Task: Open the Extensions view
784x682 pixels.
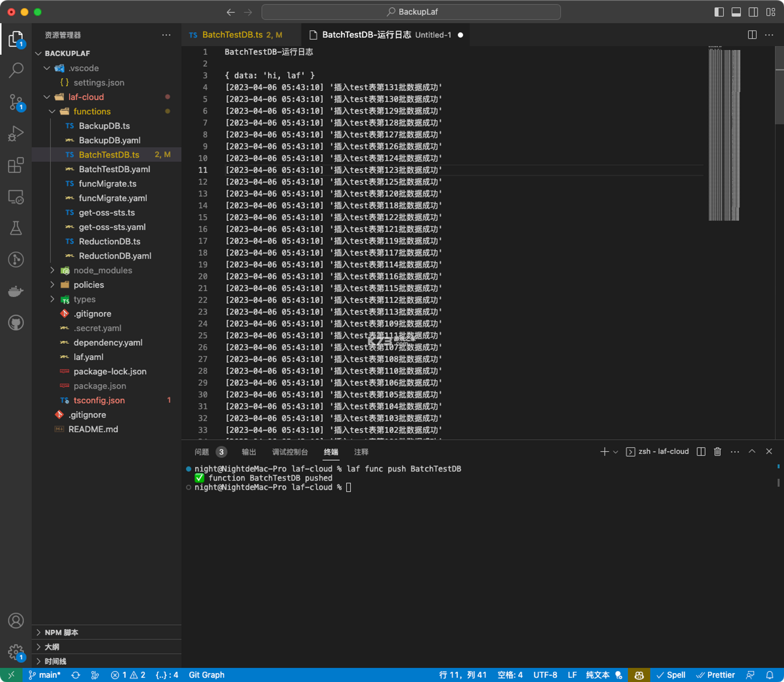Action: pos(16,165)
